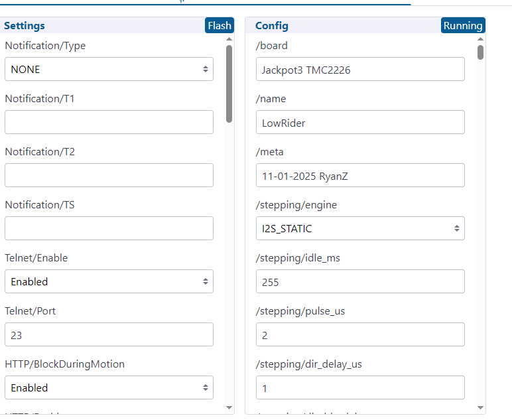
Task: Select the Telnet/Port field showing 23
Action: coord(109,335)
